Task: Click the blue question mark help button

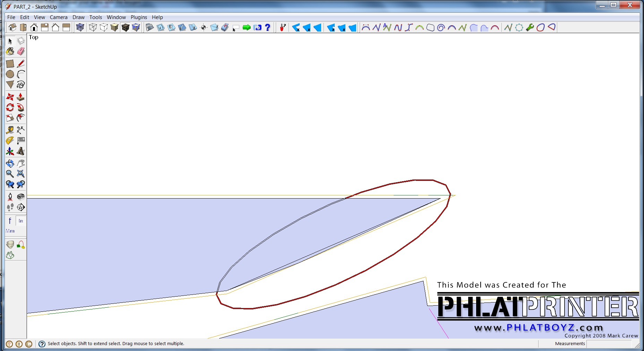Action: (x=268, y=28)
